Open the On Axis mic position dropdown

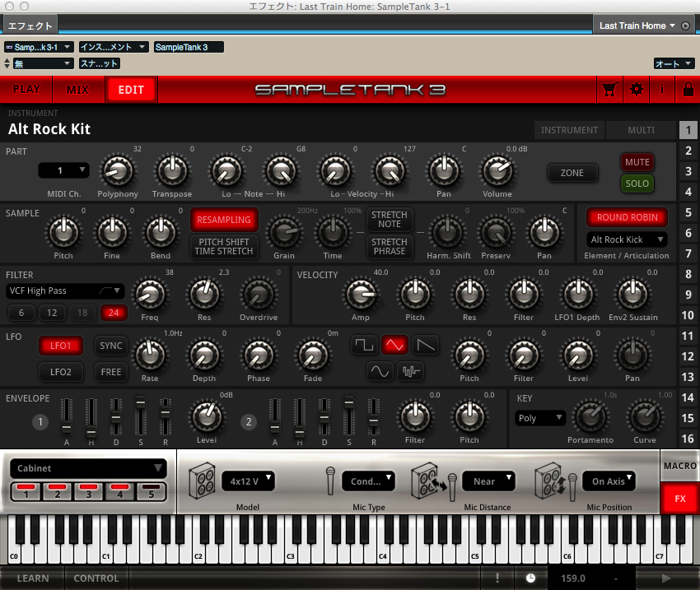coord(609,481)
